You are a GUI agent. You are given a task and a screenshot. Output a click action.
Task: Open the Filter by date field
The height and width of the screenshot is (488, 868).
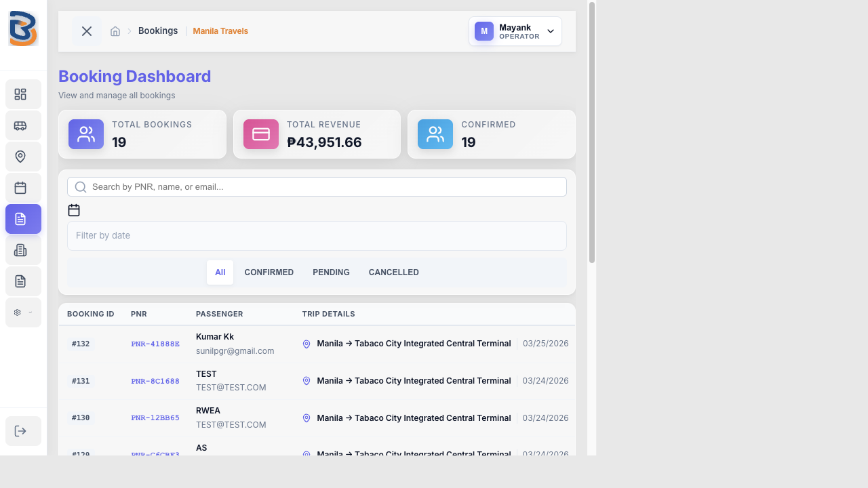coord(317,236)
